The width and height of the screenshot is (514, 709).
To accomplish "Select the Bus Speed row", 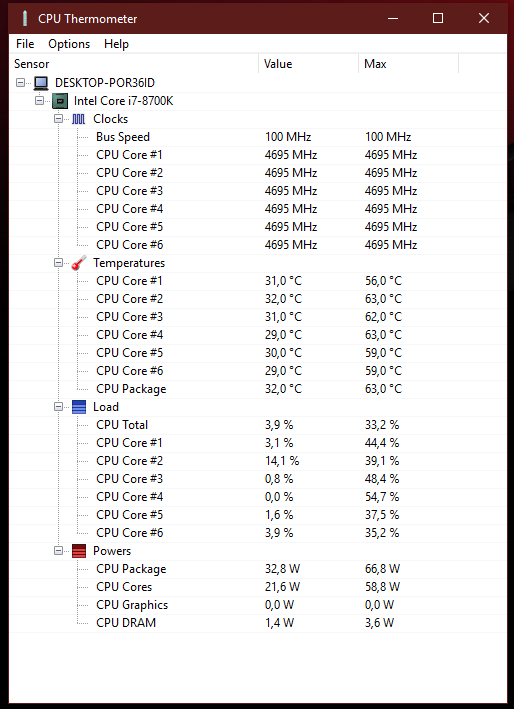I will (x=258, y=137).
